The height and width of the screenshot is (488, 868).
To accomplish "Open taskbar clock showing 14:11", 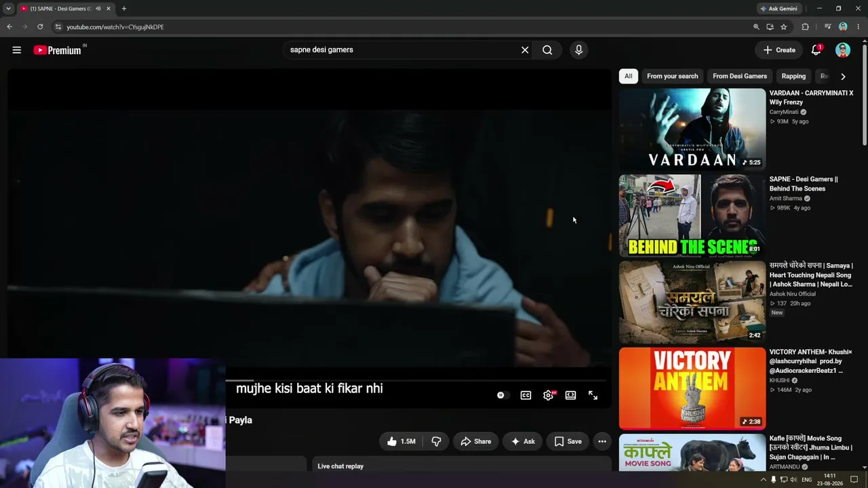I will [830, 480].
